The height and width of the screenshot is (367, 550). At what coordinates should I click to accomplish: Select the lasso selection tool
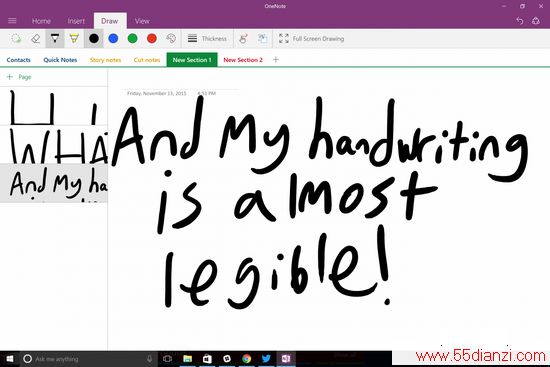pyautogui.click(x=16, y=39)
